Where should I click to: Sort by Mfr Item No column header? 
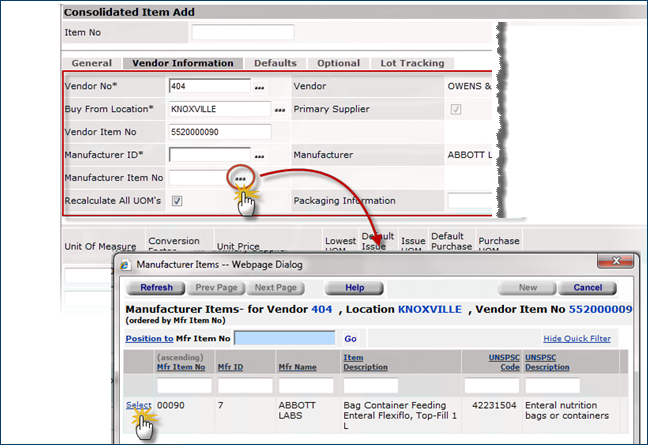tap(181, 367)
